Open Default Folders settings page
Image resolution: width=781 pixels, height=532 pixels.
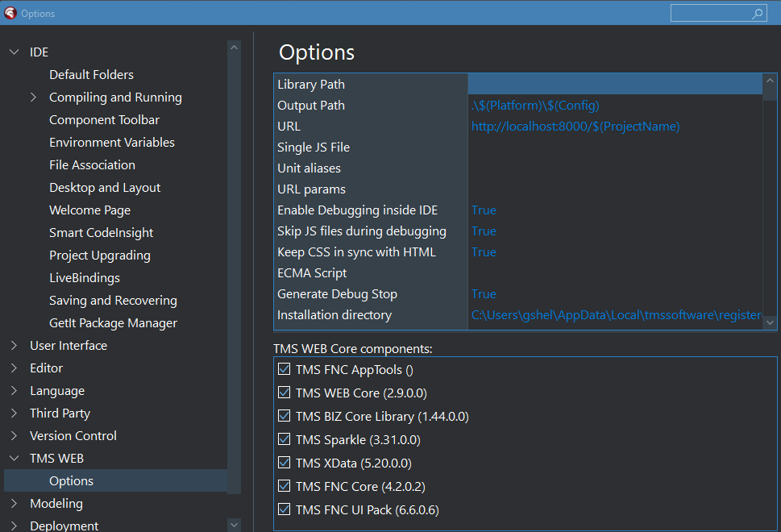tap(91, 75)
